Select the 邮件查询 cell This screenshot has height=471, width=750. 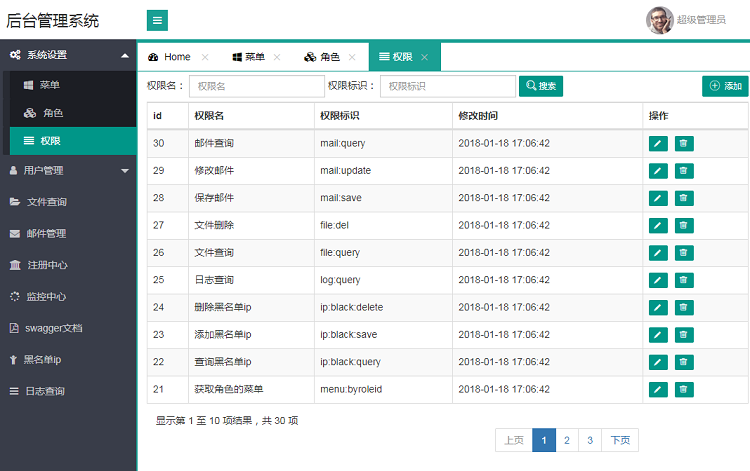coord(252,143)
